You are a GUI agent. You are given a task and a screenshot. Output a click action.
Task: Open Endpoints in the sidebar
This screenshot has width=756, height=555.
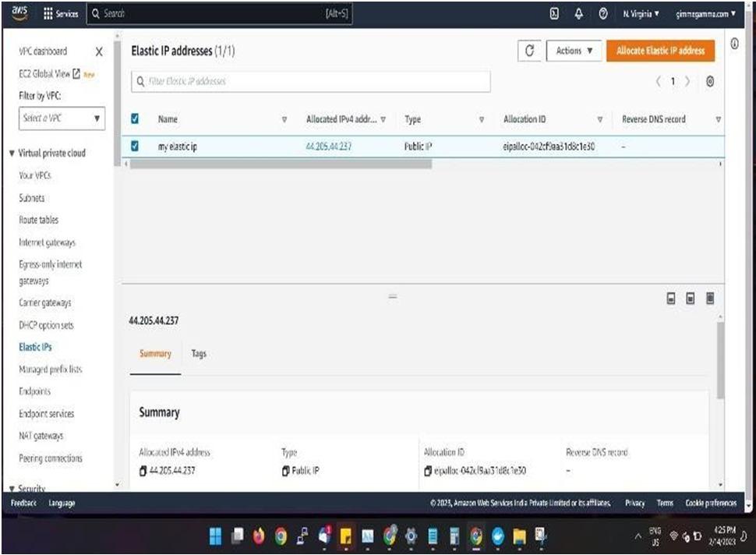click(35, 391)
